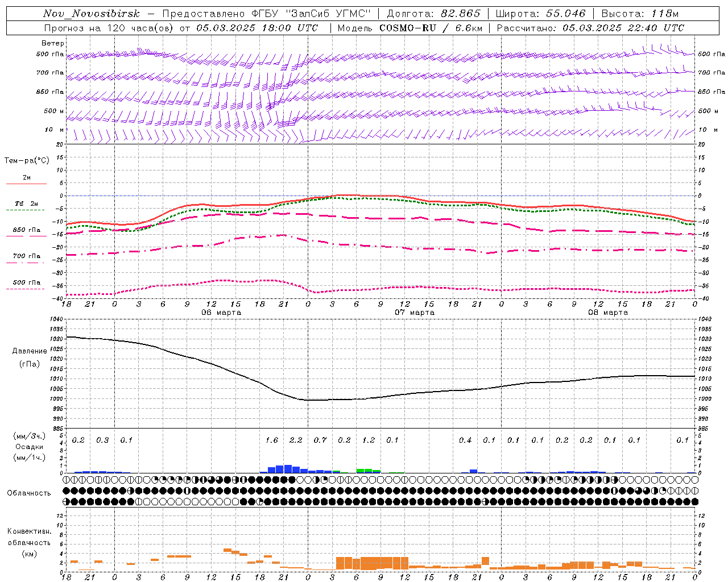
Task: Click the Ветер wind panel label
Action: click(53, 43)
